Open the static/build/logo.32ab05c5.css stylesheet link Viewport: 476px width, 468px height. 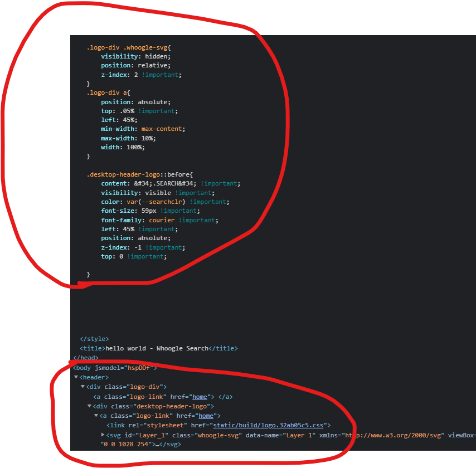click(x=268, y=425)
